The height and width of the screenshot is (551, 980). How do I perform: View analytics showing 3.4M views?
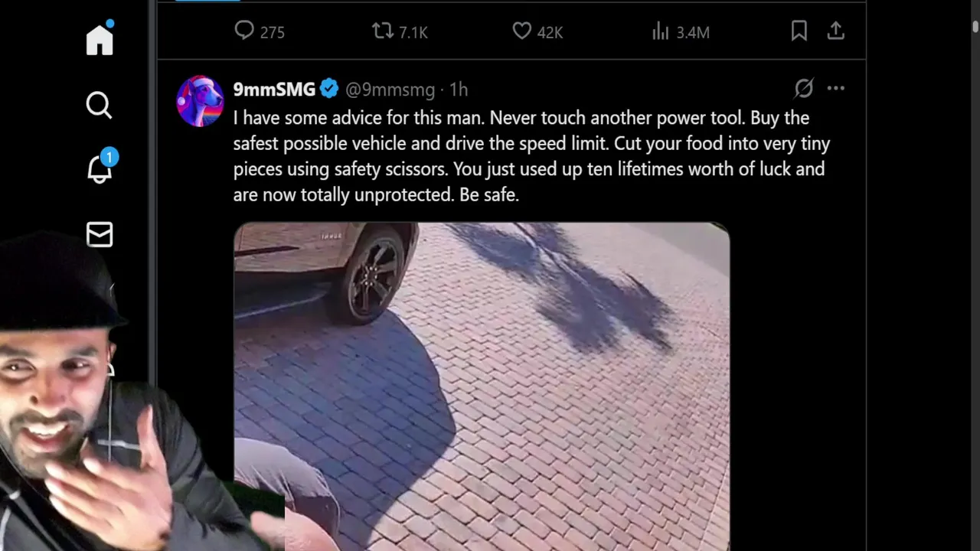click(x=681, y=31)
